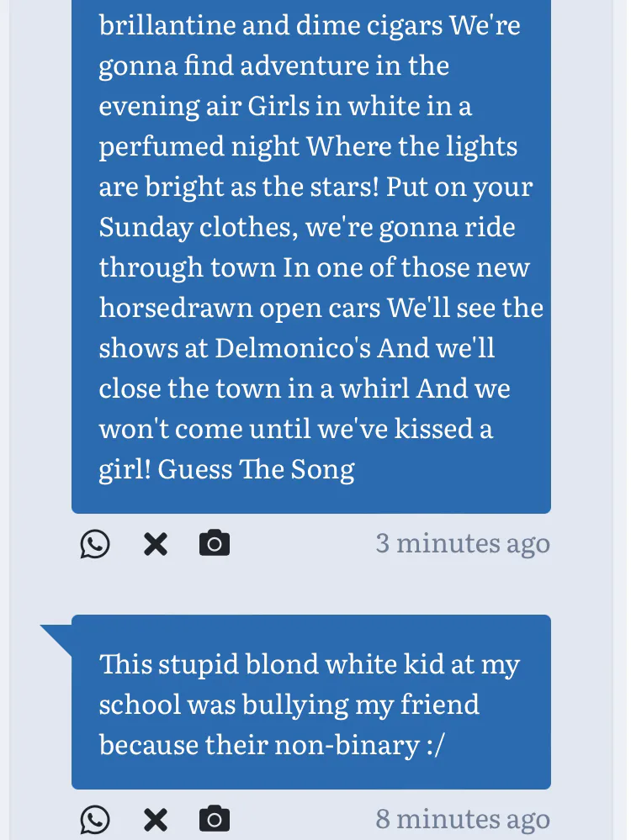The width and height of the screenshot is (631, 840).
Task: Share the song lyrics message via WhatsApp
Action: [x=95, y=545]
